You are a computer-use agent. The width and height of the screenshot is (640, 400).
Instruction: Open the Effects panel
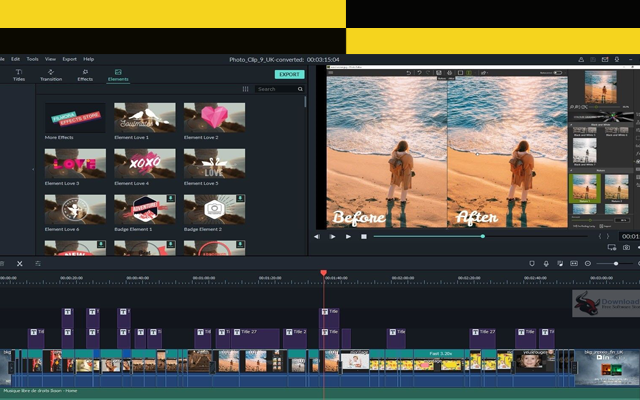click(x=84, y=75)
